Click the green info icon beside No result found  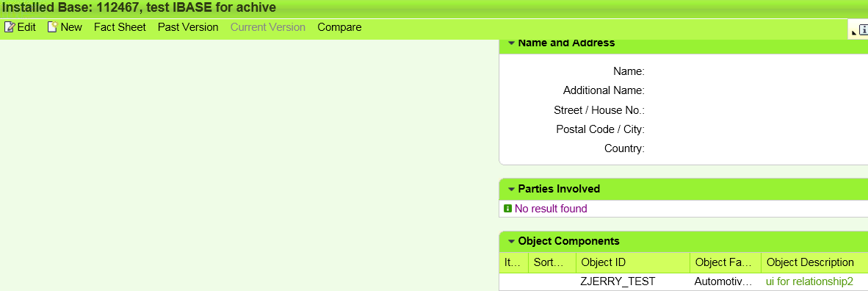point(507,209)
